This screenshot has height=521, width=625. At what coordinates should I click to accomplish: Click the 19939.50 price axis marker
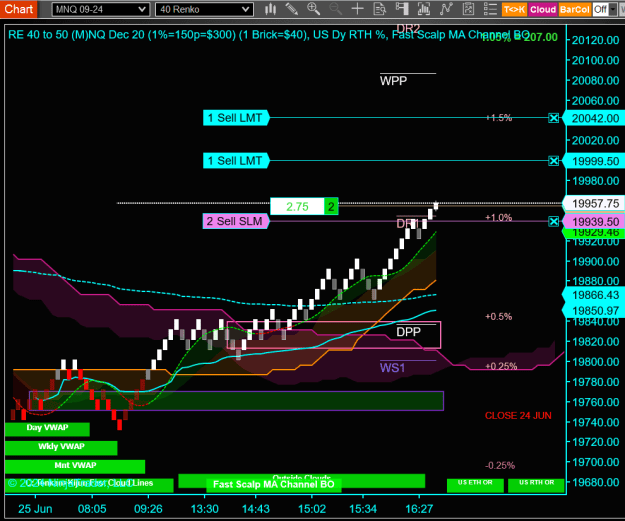594,222
